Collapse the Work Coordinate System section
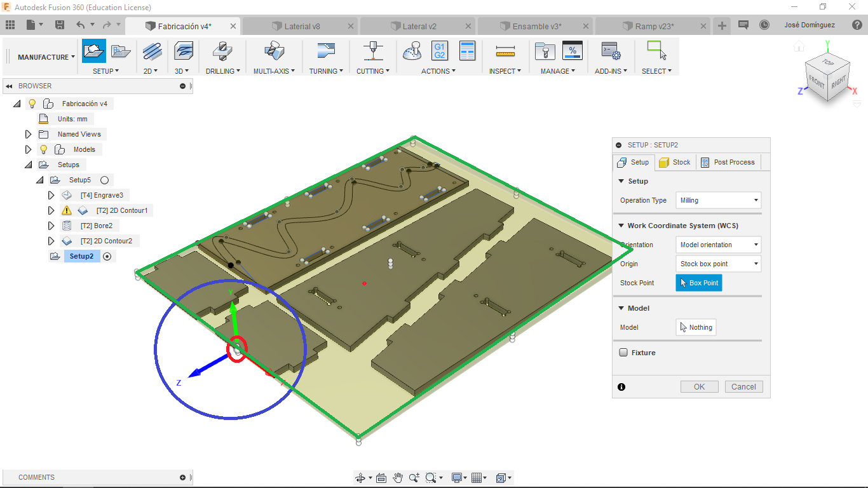 [x=621, y=226]
